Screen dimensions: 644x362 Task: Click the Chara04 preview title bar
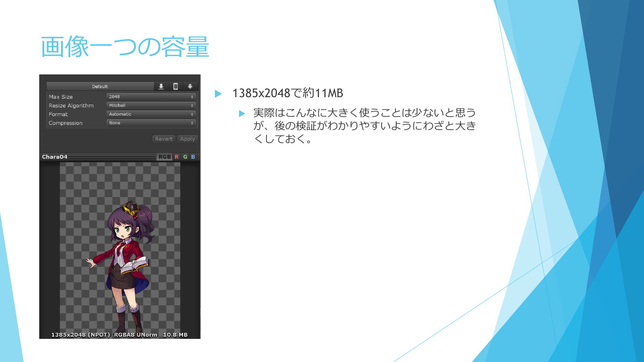[x=55, y=157]
